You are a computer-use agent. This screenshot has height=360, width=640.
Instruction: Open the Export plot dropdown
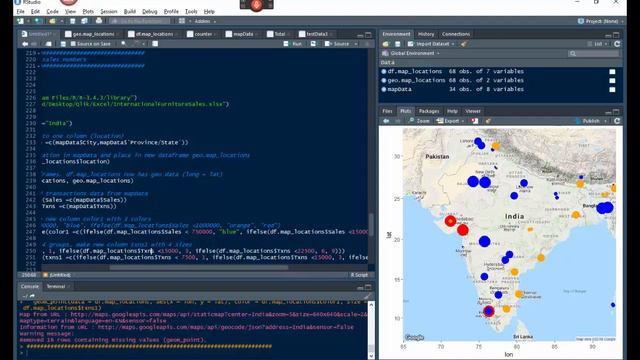click(450, 121)
